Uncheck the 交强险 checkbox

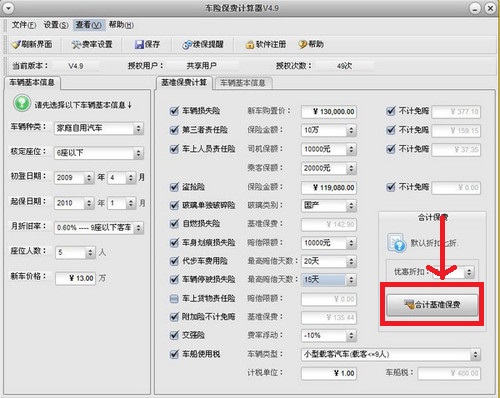[x=174, y=335]
